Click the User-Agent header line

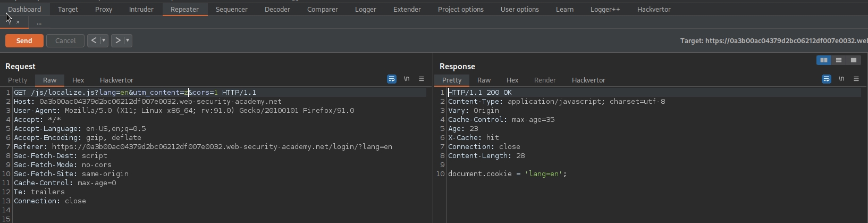tap(184, 110)
